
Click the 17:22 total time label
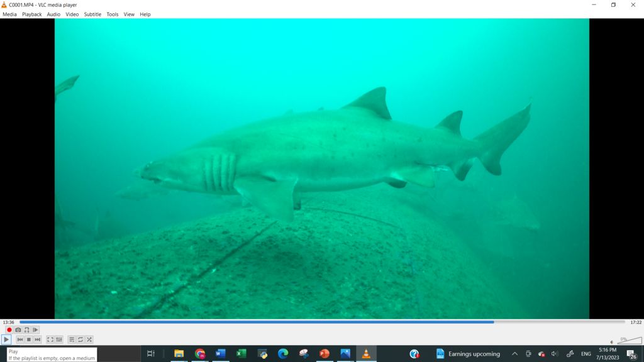coord(636,322)
